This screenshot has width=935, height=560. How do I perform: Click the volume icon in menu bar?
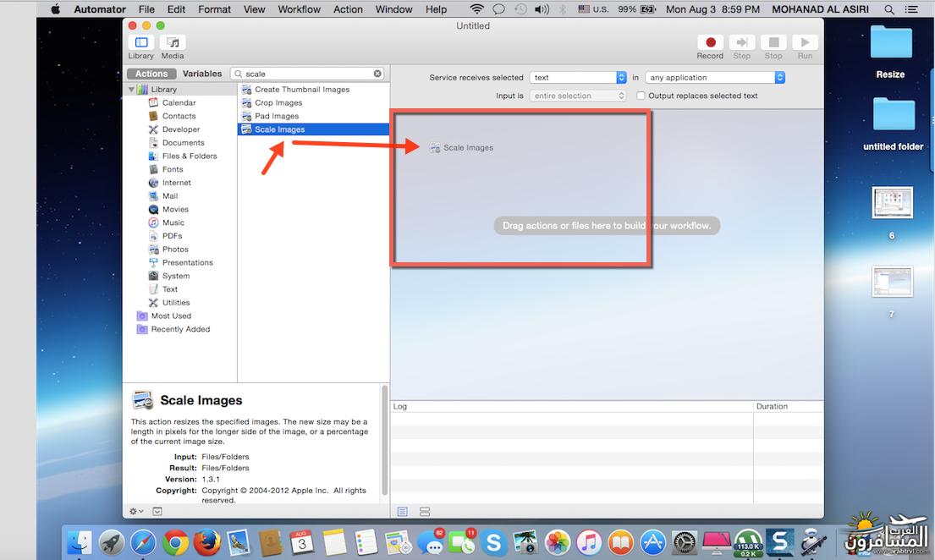[542, 9]
